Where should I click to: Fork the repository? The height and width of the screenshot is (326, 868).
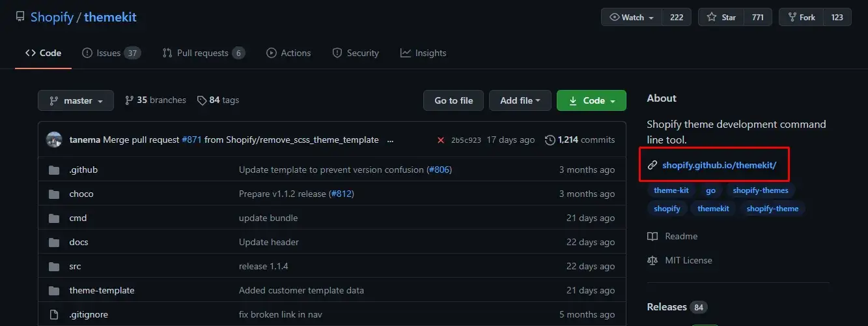800,18
